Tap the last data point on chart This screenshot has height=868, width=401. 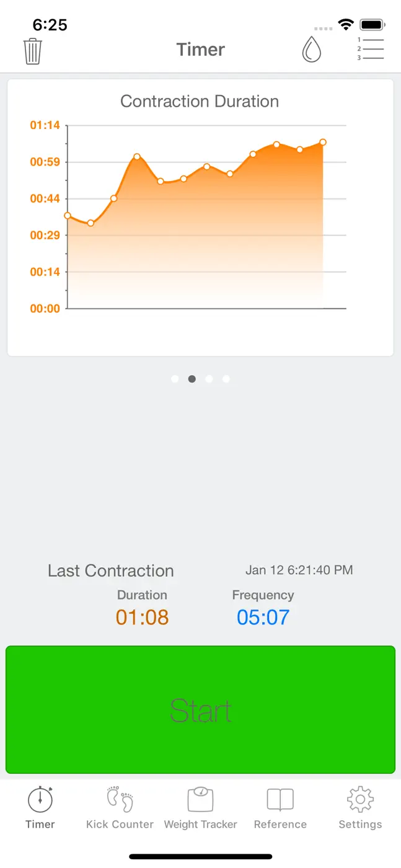(x=323, y=143)
